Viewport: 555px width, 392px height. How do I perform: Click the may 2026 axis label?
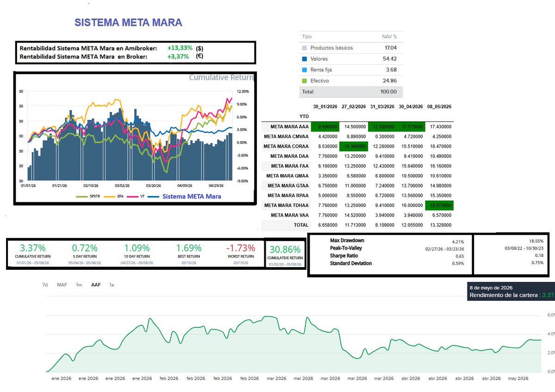(x=518, y=379)
